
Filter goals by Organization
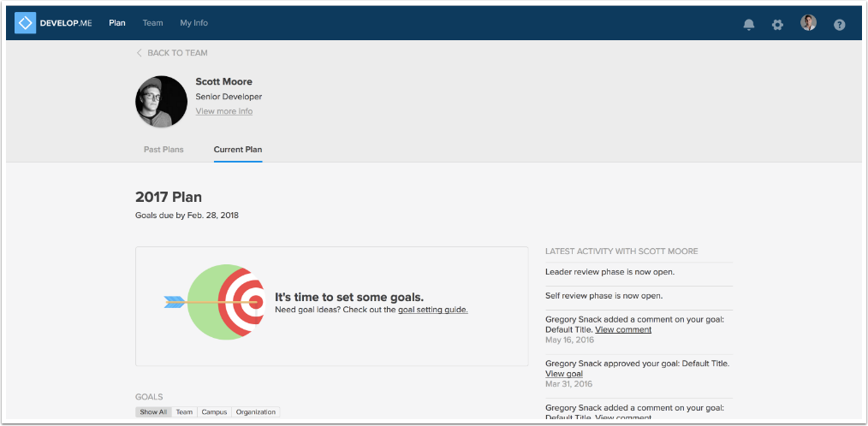tap(256, 412)
